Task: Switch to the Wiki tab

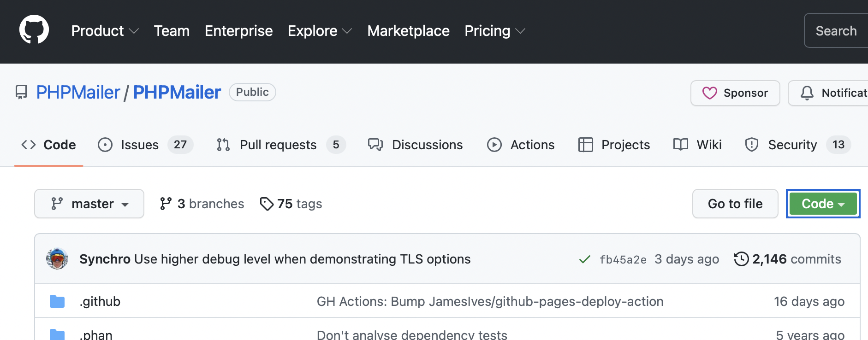Action: [x=697, y=145]
